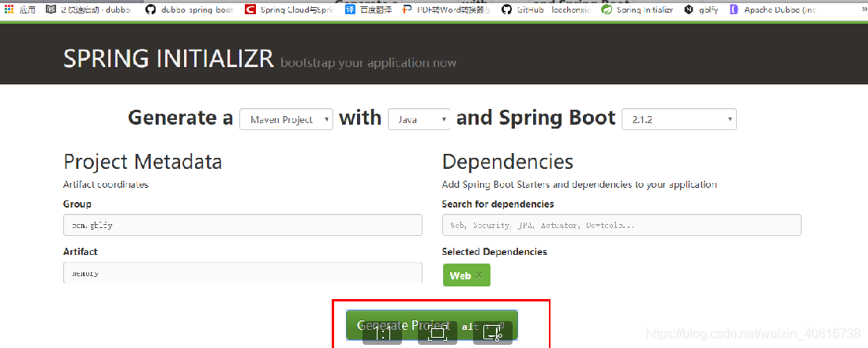Screen dimensions: 868x348
Task: Click the screenshot clip scissors overlay icon
Action: click(x=493, y=332)
